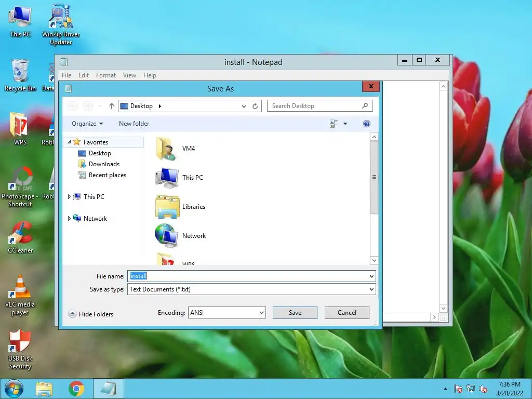Open Notepad Format menu

106,75
